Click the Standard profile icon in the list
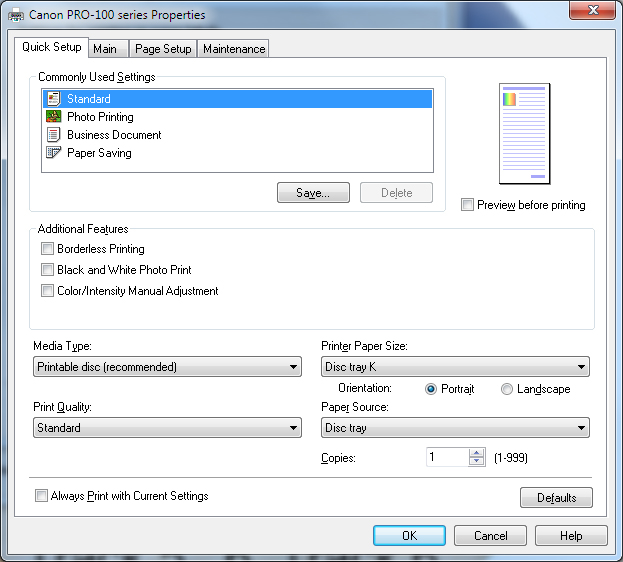The height and width of the screenshot is (562, 623). pyautogui.click(x=53, y=99)
